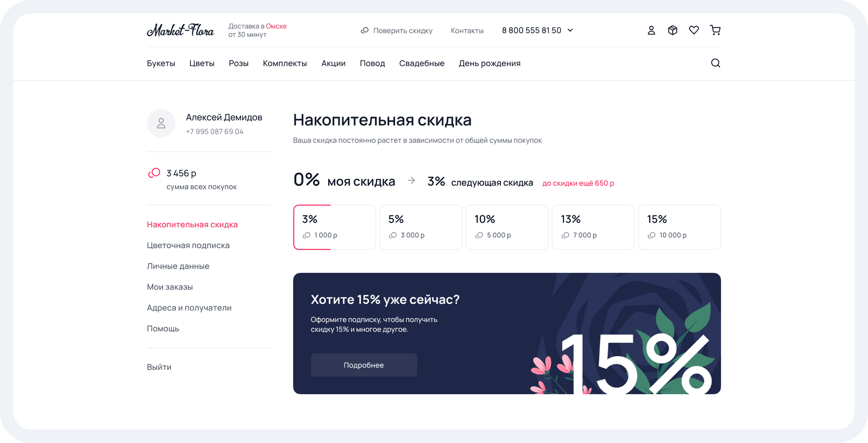Screen dimensions: 868x443
Task: Click the arrow between discounts
Action: coord(411,180)
